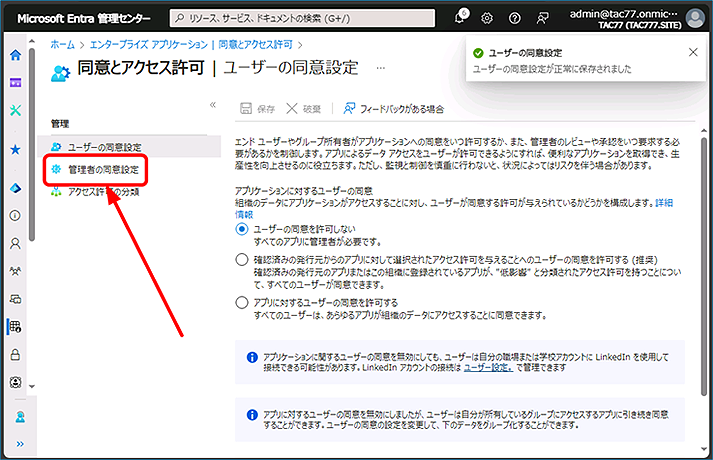The image size is (713, 460).
Task: Open the 詳細情報 link
Action: point(664,203)
